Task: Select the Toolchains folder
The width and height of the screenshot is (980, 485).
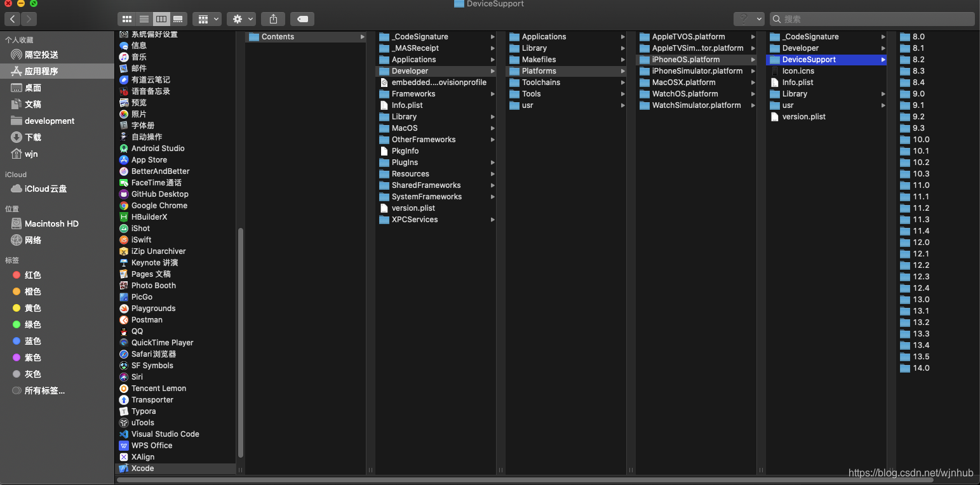Action: [x=566, y=83]
